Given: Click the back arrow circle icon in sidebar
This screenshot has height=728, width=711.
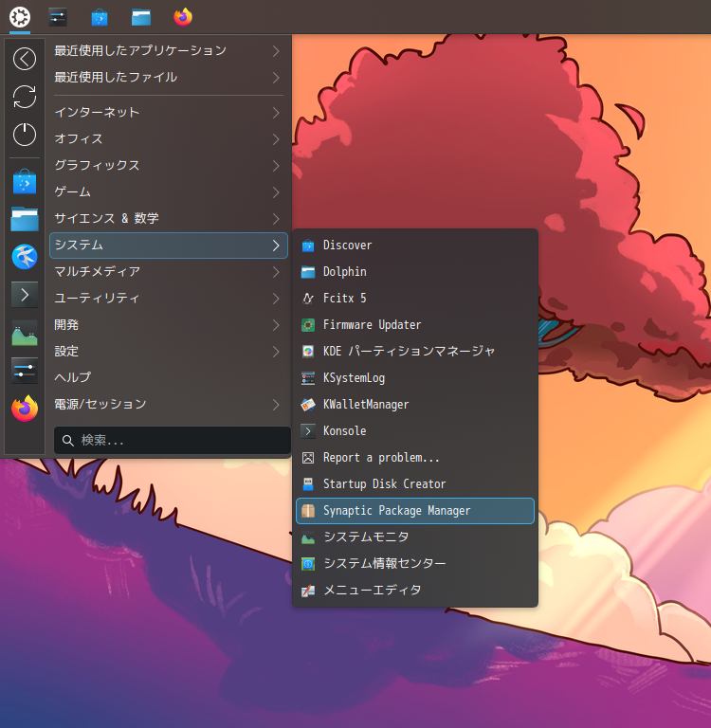Looking at the screenshot, I should 25,59.
